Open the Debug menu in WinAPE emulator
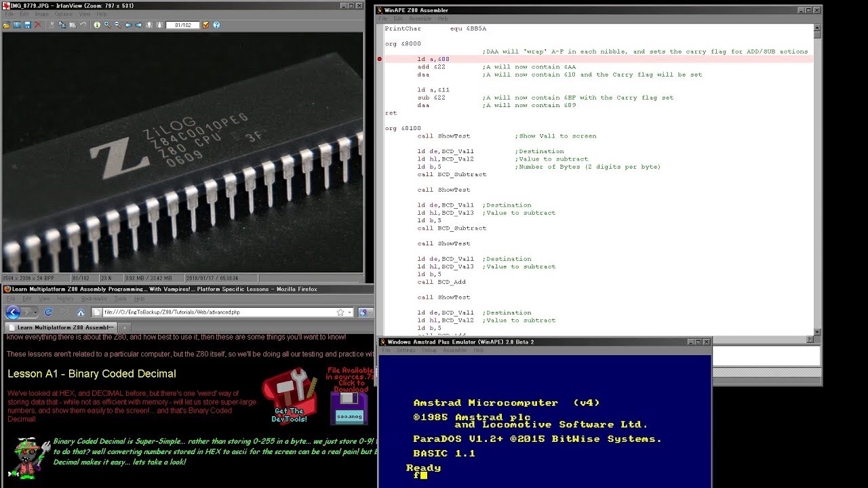868x488 pixels. 429,350
